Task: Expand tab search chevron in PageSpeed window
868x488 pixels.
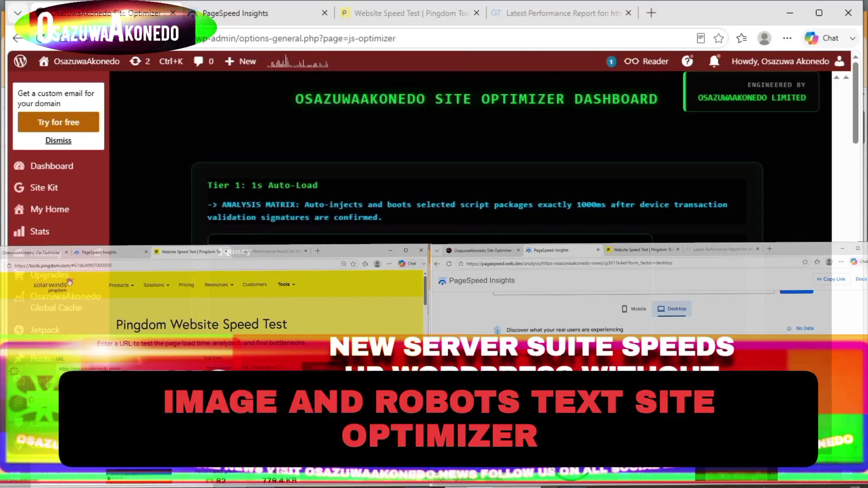Action: 437,250
